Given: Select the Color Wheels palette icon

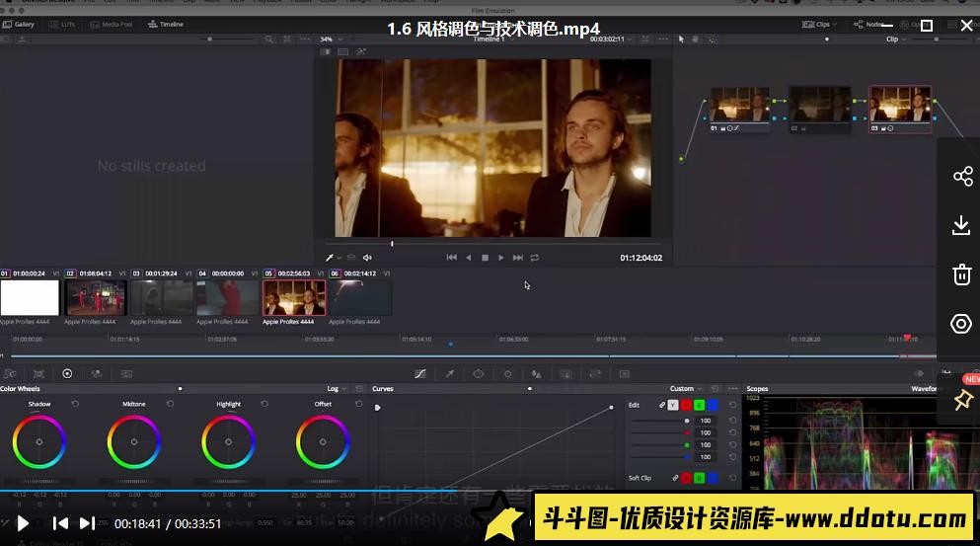Looking at the screenshot, I should [x=67, y=374].
